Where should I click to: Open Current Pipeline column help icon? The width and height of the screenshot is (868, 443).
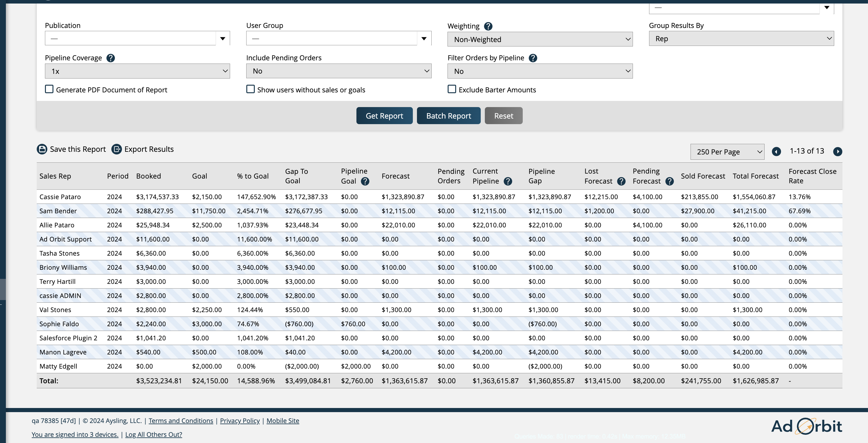(x=508, y=181)
